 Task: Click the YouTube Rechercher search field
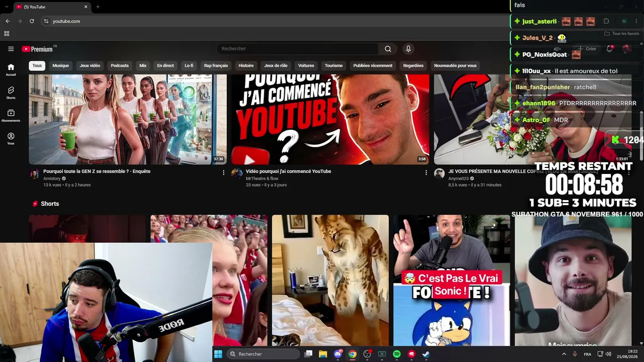(297, 49)
